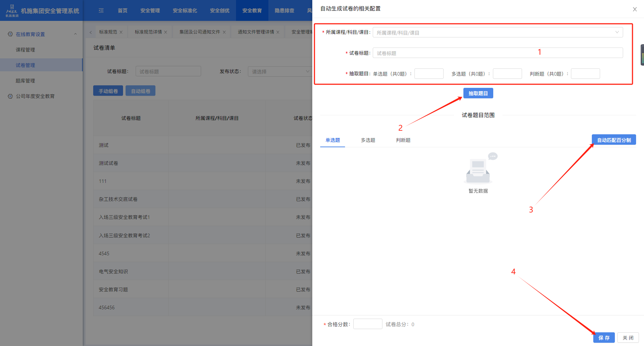The width and height of the screenshot is (644, 346).
Task: Focus the 试卷标题 input in the dialog
Action: pyautogui.click(x=498, y=53)
